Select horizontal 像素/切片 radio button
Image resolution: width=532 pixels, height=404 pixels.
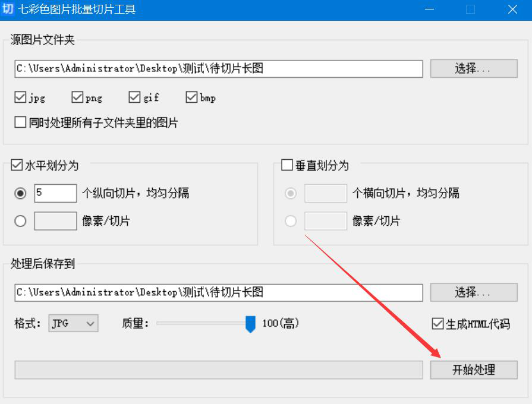20,221
